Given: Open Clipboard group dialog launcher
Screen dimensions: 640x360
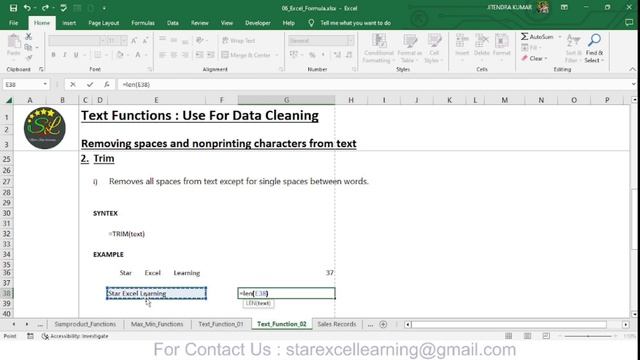Looking at the screenshot, I should (41, 69).
